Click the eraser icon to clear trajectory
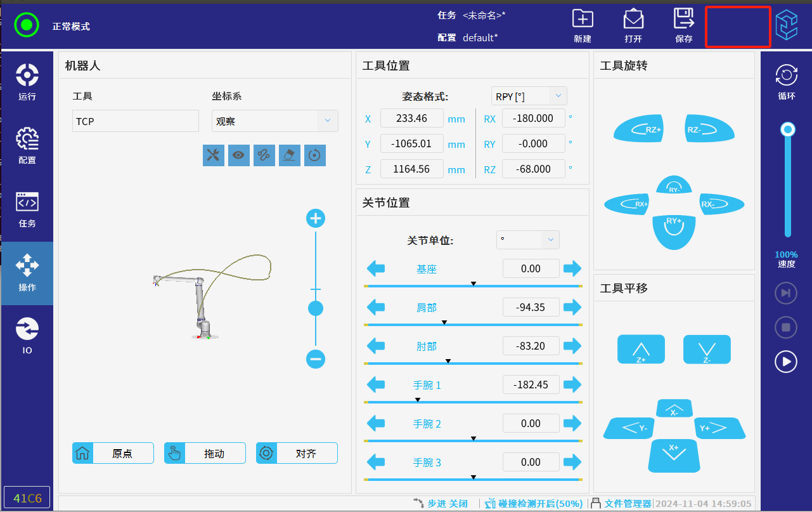This screenshot has height=512, width=812. (x=290, y=155)
